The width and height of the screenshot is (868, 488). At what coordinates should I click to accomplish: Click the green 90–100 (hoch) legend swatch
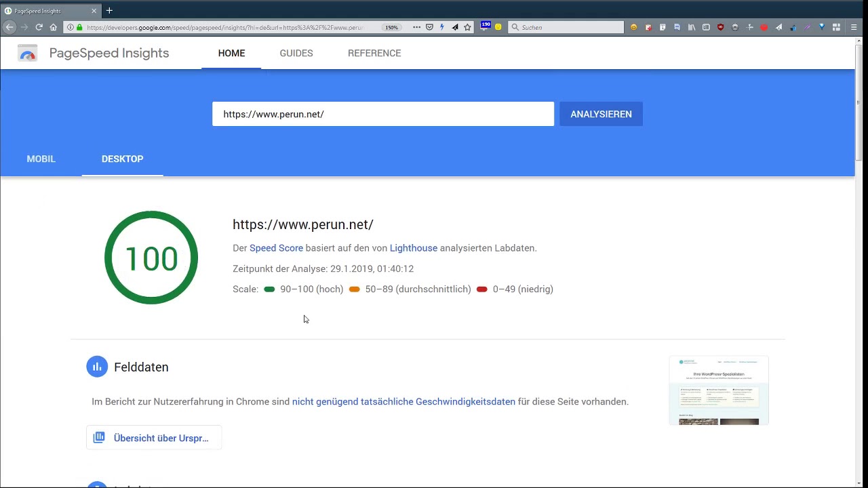pos(269,289)
